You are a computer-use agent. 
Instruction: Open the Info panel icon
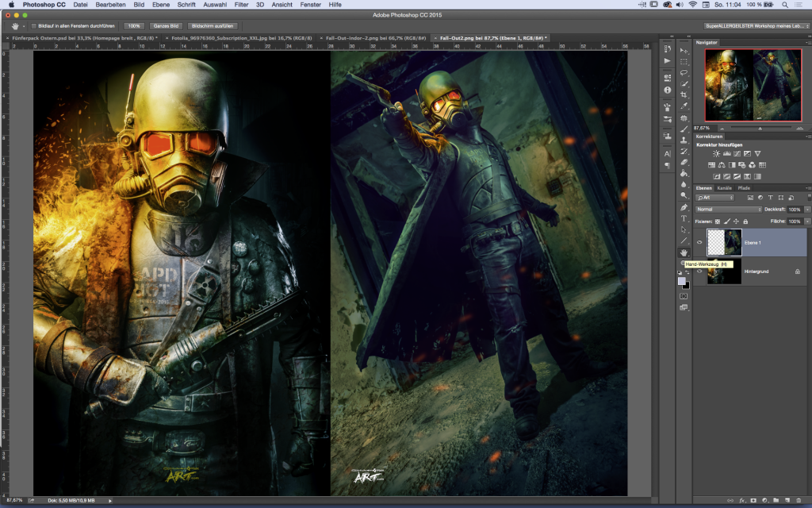coord(667,90)
